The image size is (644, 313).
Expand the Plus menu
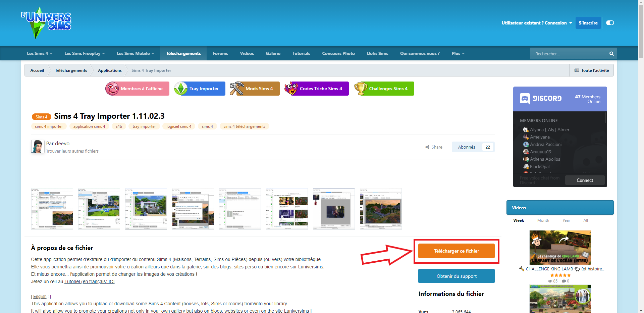click(x=458, y=54)
